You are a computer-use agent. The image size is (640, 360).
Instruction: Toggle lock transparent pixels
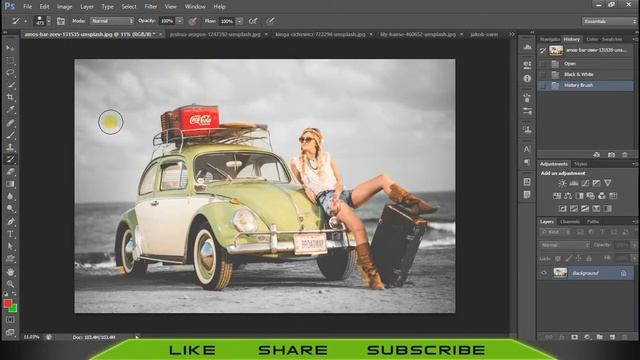coord(558,258)
